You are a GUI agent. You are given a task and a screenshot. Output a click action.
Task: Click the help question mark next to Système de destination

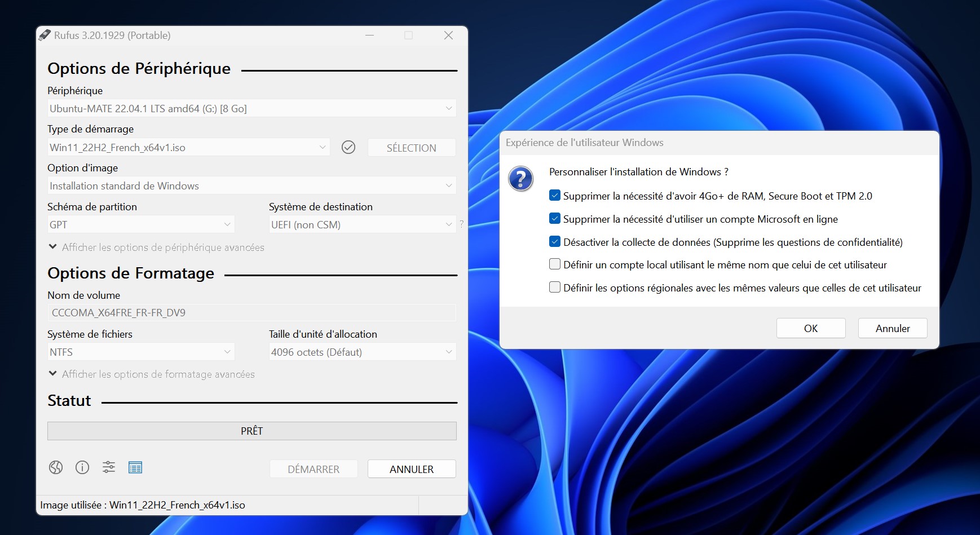pyautogui.click(x=462, y=224)
